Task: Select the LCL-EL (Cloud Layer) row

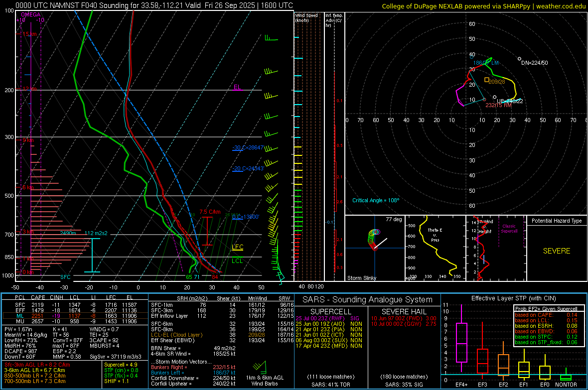Action: click(x=222, y=335)
